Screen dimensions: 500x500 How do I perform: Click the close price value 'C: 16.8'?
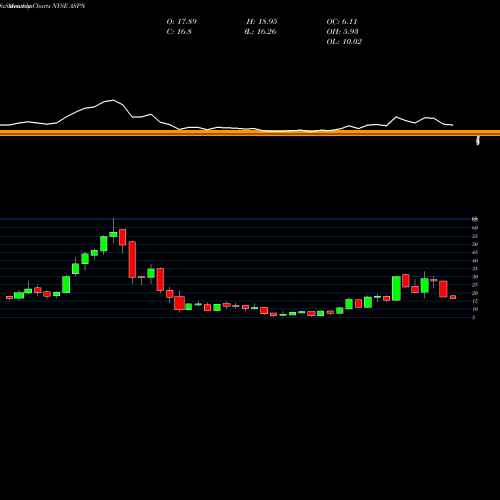[x=179, y=32]
